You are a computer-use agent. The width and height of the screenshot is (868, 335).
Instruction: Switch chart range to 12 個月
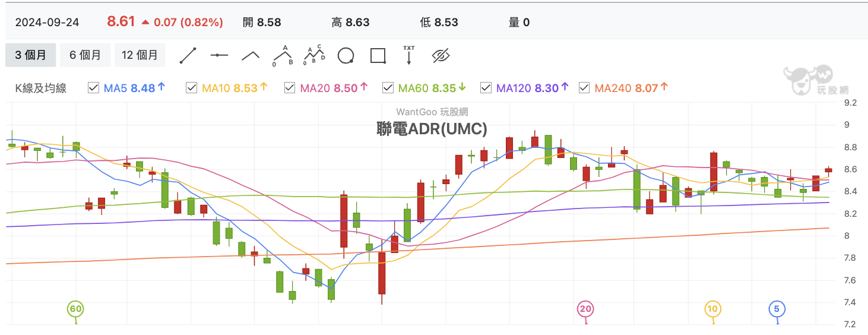(140, 55)
